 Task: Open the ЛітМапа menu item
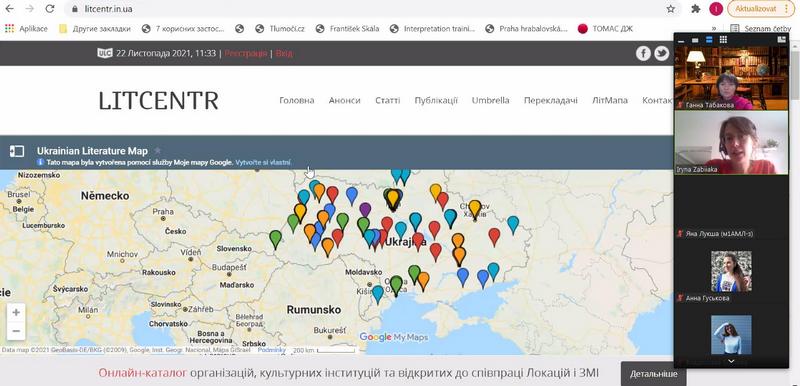click(610, 100)
